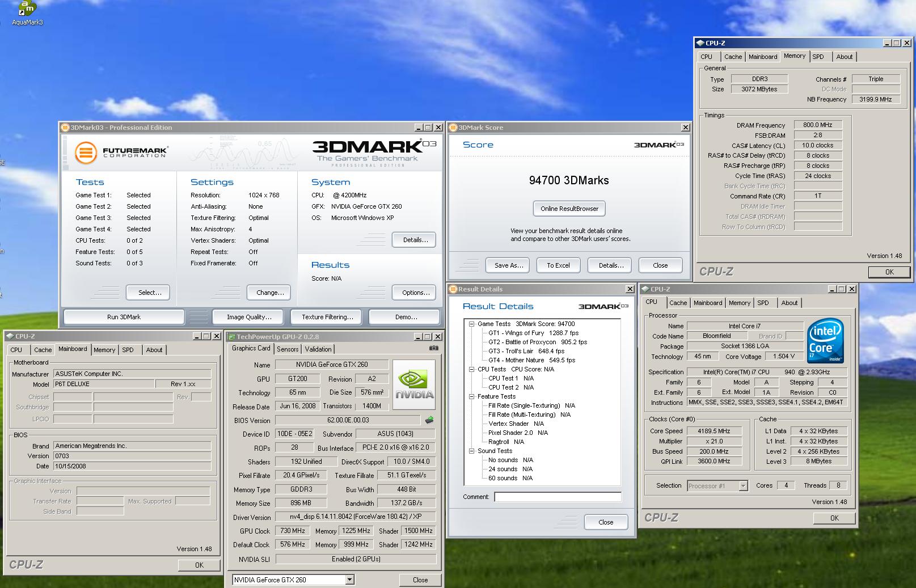
Task: Close the Result Details dialog with Close button
Action: 606,522
